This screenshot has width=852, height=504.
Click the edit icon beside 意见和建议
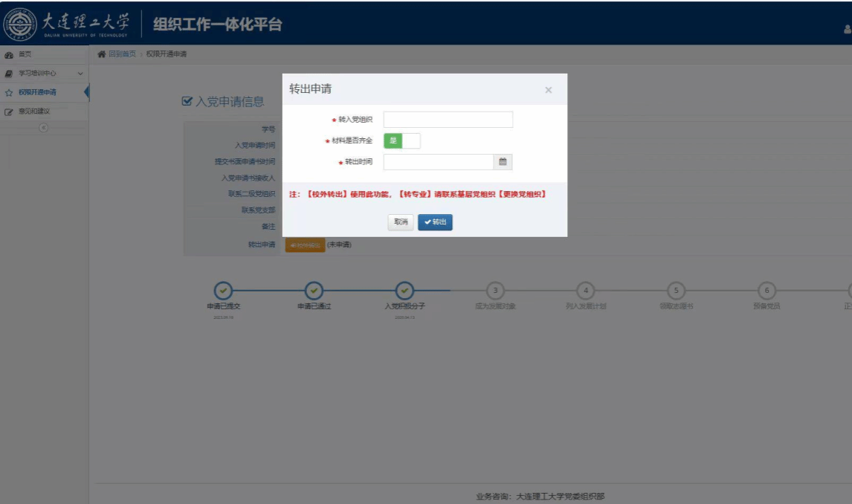9,112
